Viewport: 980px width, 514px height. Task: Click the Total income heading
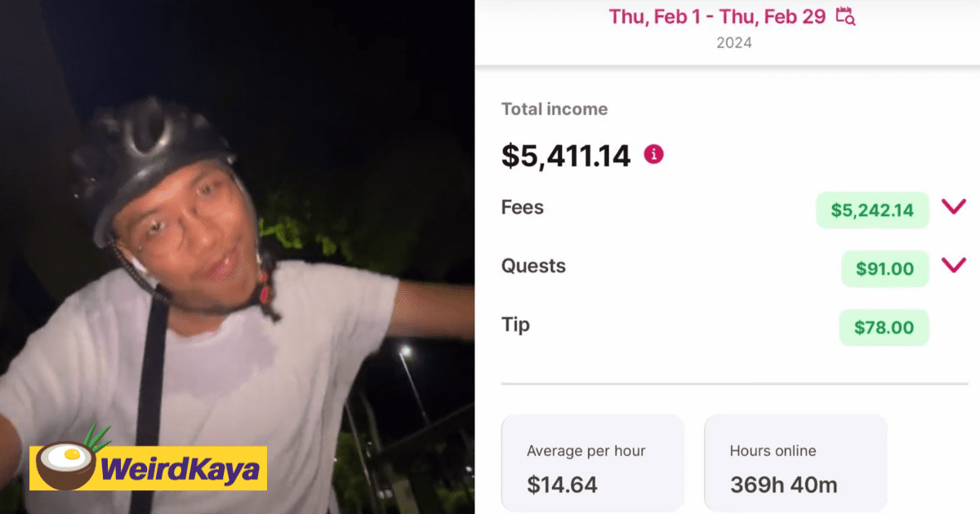(554, 109)
